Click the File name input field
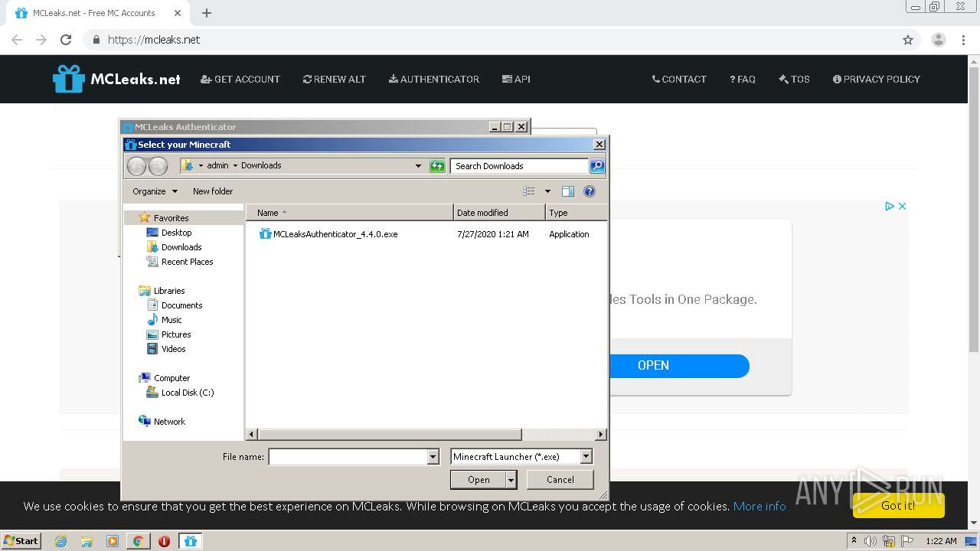This screenshot has width=980, height=551. coord(348,457)
